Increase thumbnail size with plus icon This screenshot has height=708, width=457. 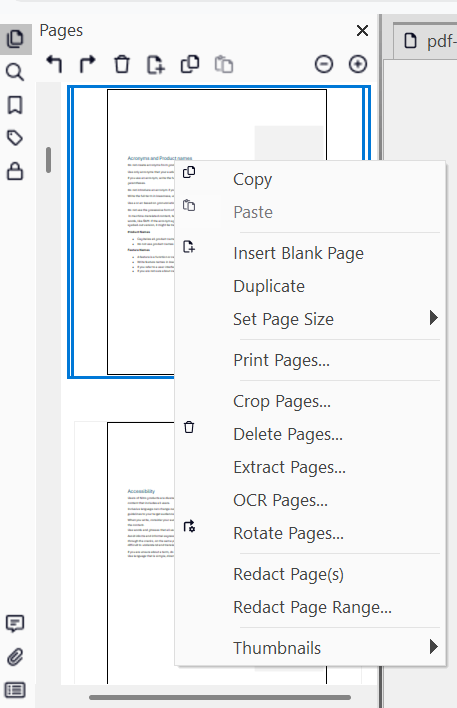(x=358, y=64)
